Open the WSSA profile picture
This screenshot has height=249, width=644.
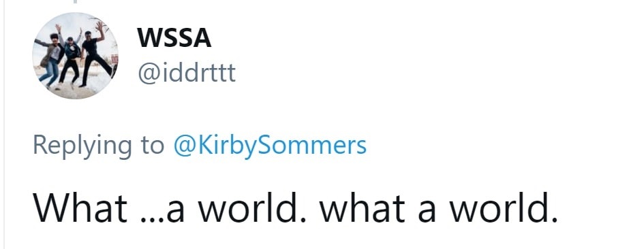pyautogui.click(x=75, y=55)
